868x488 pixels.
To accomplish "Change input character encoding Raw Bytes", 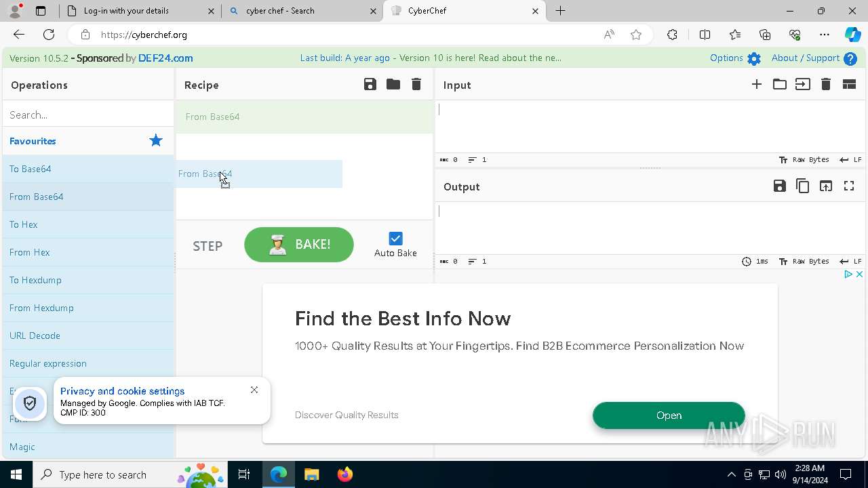I will pyautogui.click(x=804, y=160).
